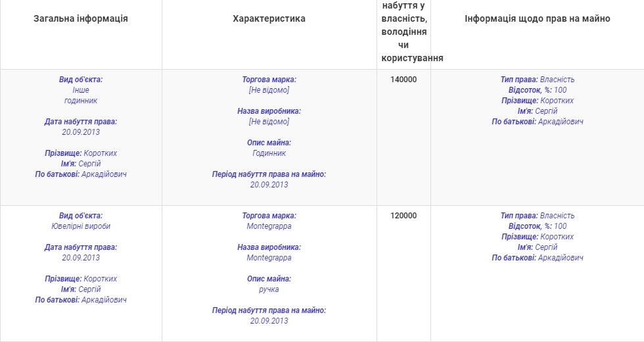Viewport: 644px width, 342px height.
Task: Click the 'Загальна інформація' column header
Action: [x=81, y=19]
